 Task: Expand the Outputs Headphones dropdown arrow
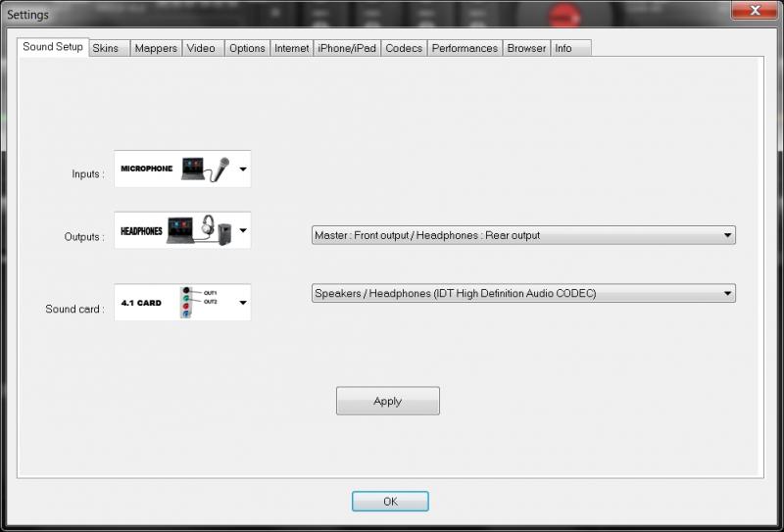pyautogui.click(x=243, y=230)
